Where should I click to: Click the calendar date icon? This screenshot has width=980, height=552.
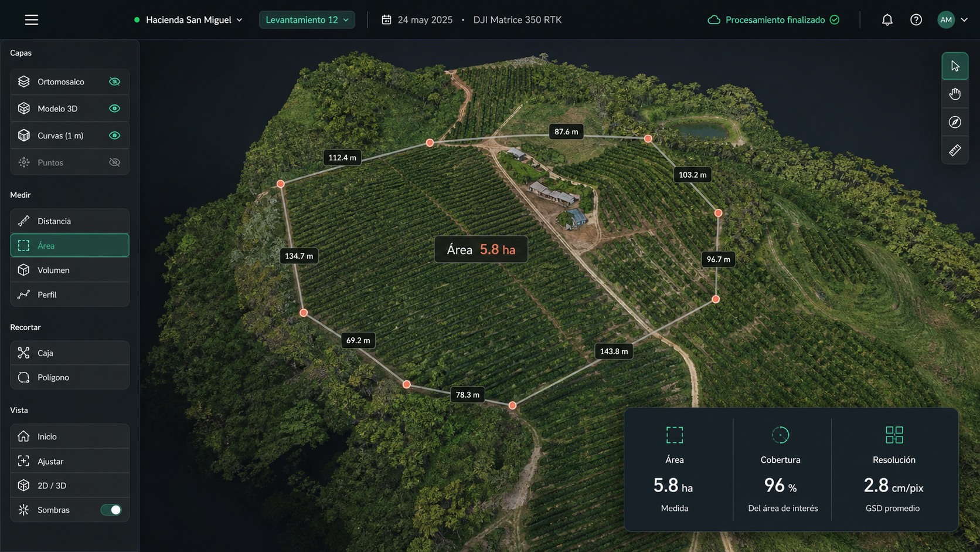[386, 20]
